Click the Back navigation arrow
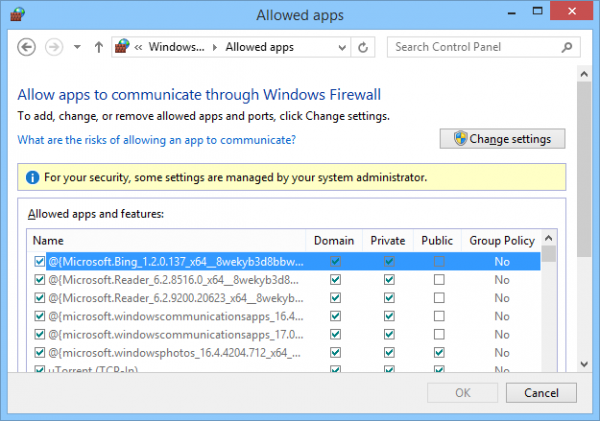The height and width of the screenshot is (421, 600). click(26, 47)
